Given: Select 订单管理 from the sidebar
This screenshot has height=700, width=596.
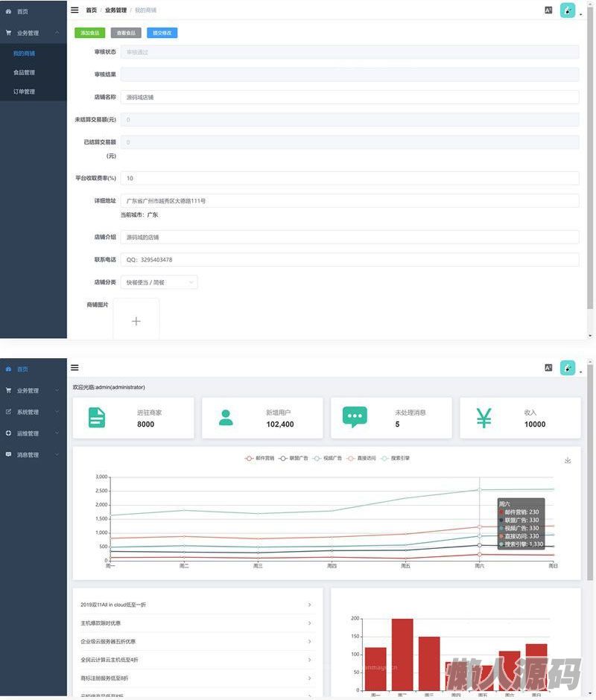Looking at the screenshot, I should point(25,92).
